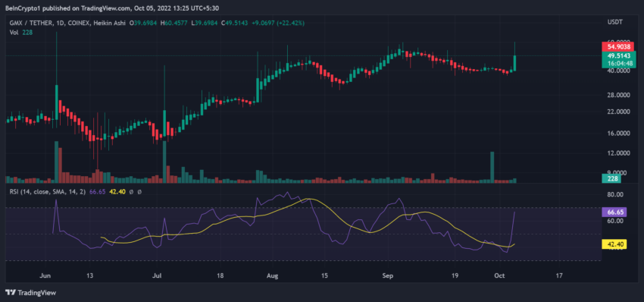The width and height of the screenshot is (644, 302).
Task: Click Jun on the time axis
Action: tap(45, 275)
